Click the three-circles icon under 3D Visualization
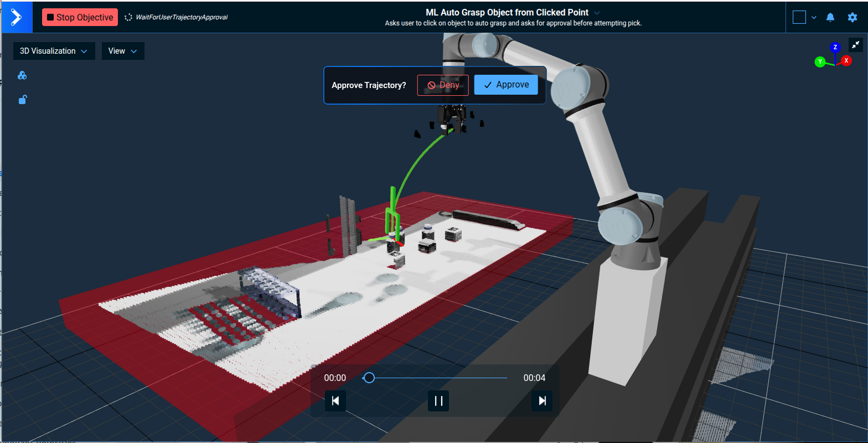Image resolution: width=868 pixels, height=443 pixels. click(23, 75)
